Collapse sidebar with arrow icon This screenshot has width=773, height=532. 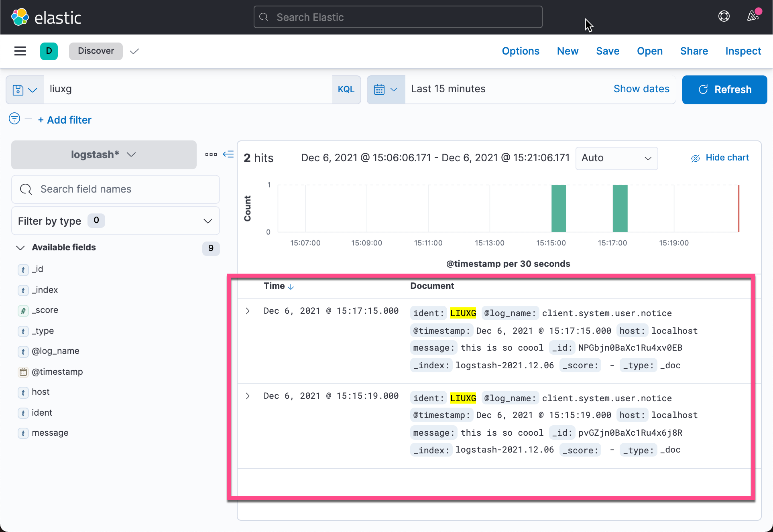(x=228, y=154)
